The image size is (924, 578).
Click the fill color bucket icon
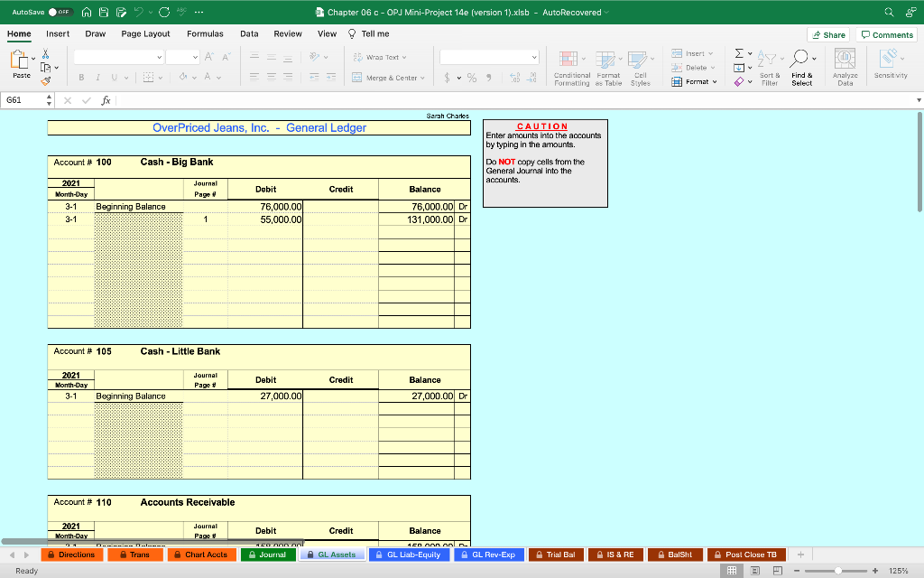click(x=183, y=77)
